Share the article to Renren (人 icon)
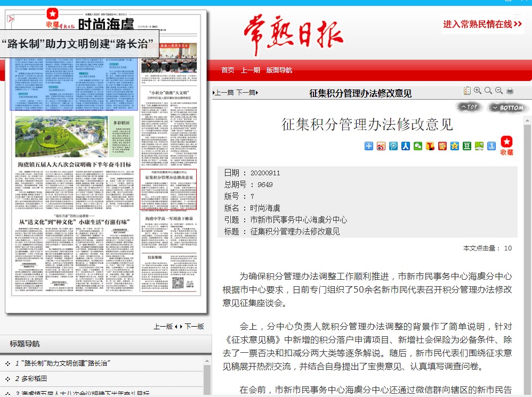This screenshot has height=397, width=532. point(406,146)
